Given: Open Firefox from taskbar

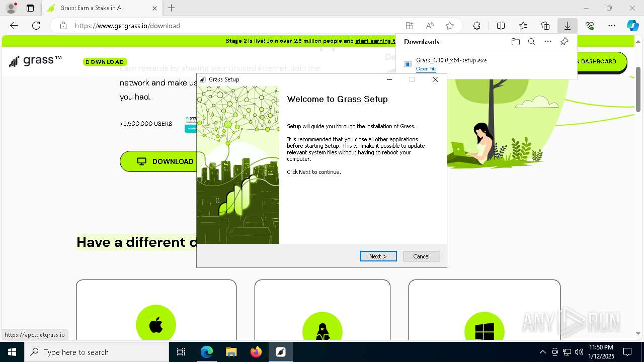Looking at the screenshot, I should (256, 352).
